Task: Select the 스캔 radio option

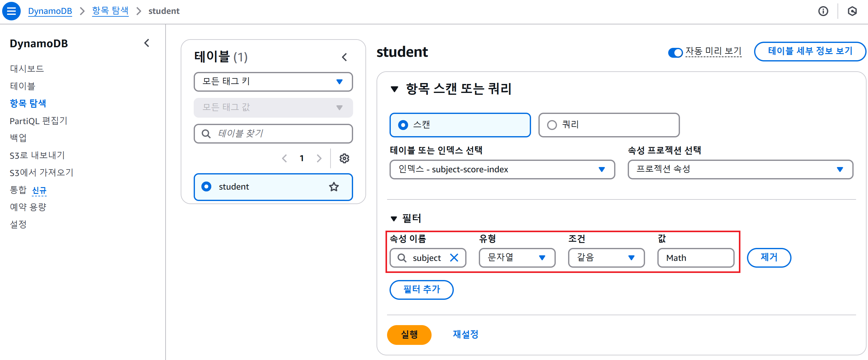Action: click(x=403, y=125)
